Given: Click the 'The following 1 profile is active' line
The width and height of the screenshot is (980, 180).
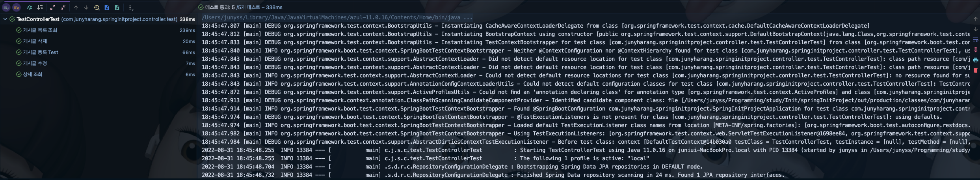Looking at the screenshot, I should (425, 158).
